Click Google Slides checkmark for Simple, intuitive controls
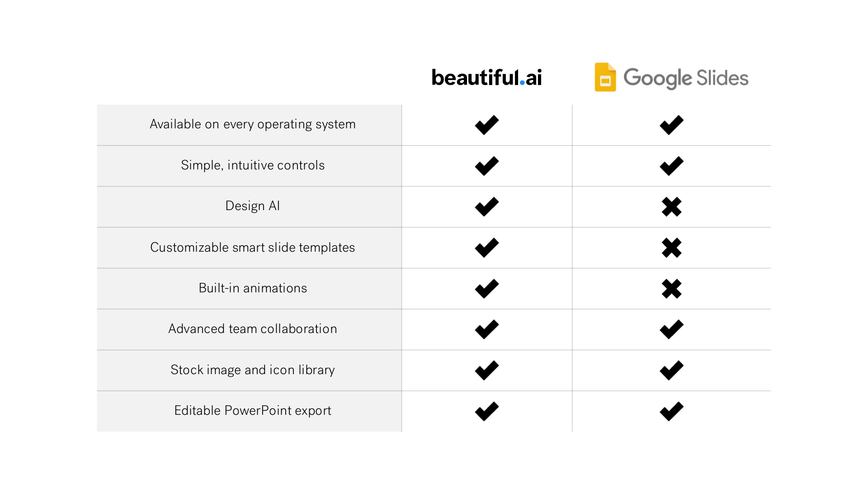The image size is (868, 488). click(671, 166)
